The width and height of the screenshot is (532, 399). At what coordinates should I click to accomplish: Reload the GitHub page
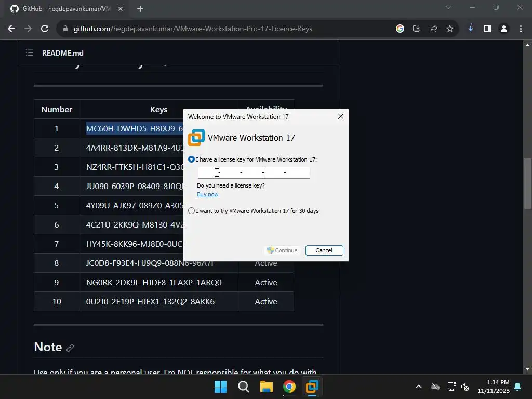click(x=45, y=29)
